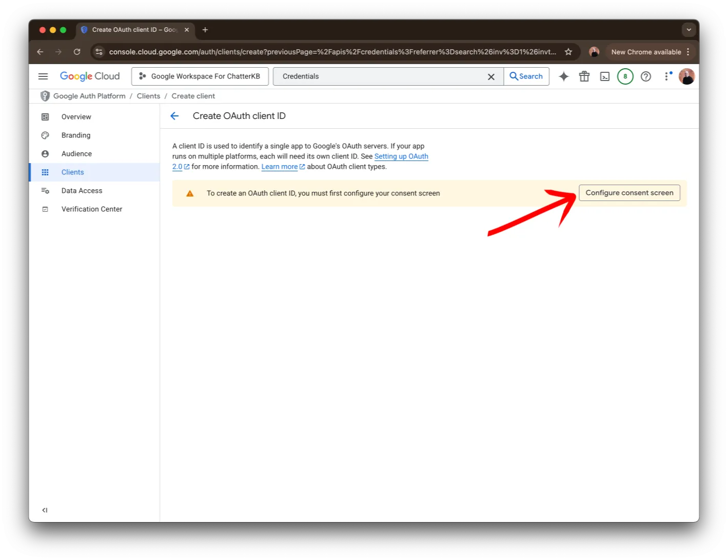Click the Verification Center checkbox icon

point(45,209)
